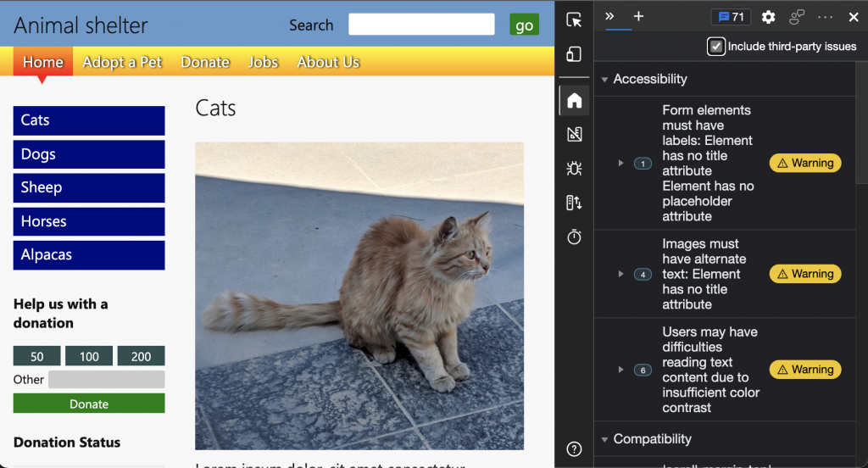Open the Cats sidebar link
The image size is (868, 468).
(x=89, y=120)
